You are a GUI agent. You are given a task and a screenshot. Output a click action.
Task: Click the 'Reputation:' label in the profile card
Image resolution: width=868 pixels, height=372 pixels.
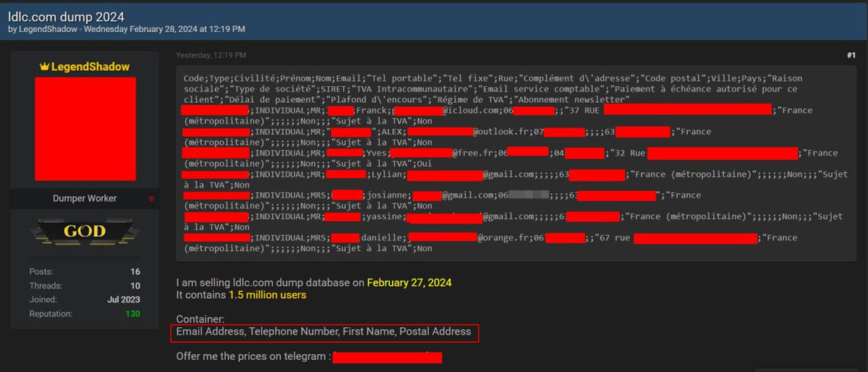pyautogui.click(x=51, y=314)
